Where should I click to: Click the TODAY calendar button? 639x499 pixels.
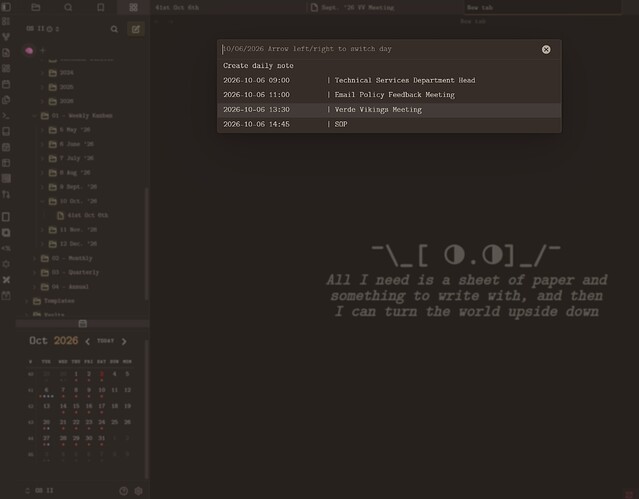click(x=106, y=341)
